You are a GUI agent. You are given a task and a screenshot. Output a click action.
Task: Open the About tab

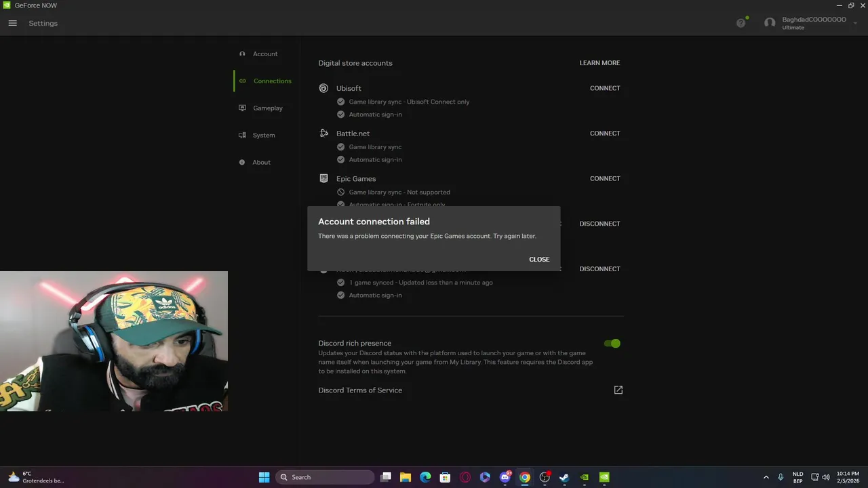255,162
